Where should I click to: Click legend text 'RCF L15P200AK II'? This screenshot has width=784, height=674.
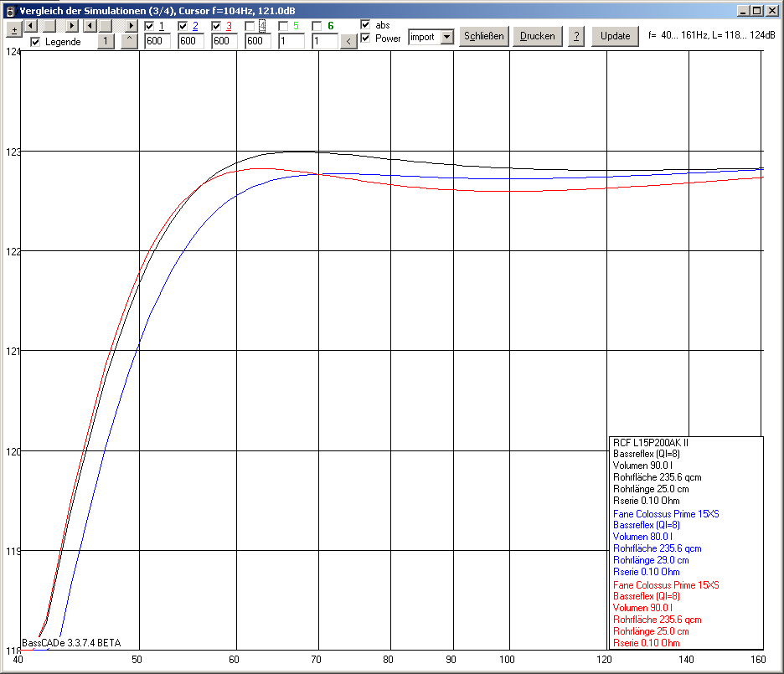pyautogui.click(x=651, y=443)
